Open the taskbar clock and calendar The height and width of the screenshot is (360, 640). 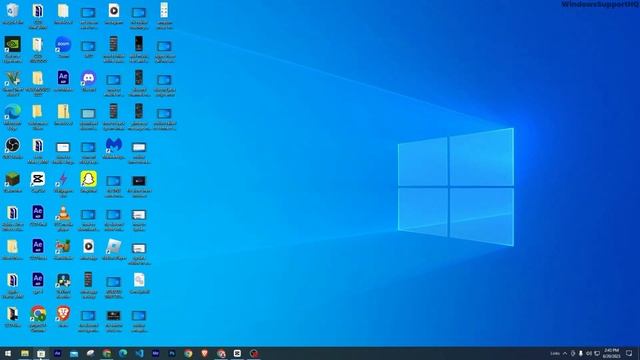pyautogui.click(x=611, y=353)
